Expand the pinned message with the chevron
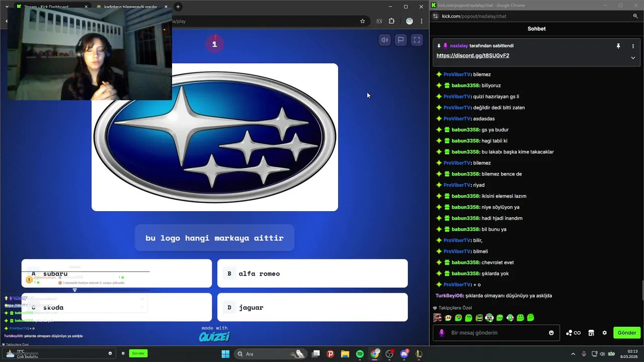Image resolution: width=644 pixels, height=362 pixels. (x=633, y=58)
